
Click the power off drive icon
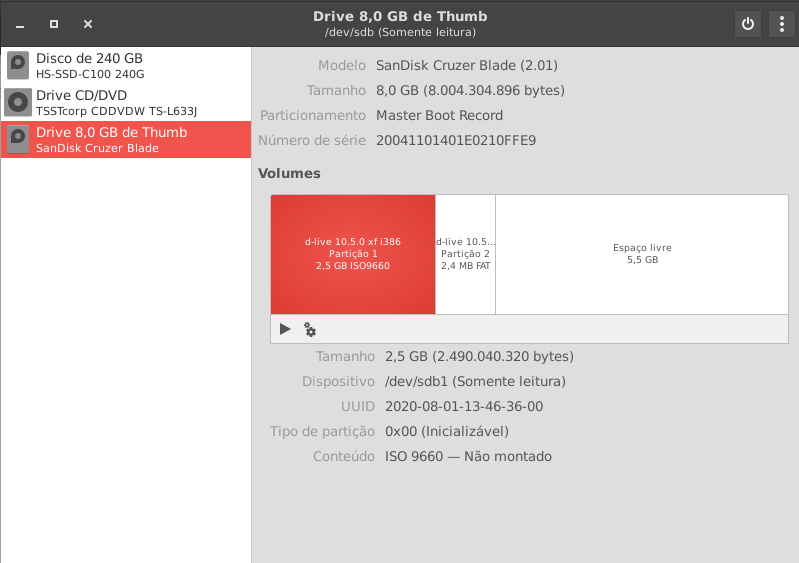click(748, 24)
